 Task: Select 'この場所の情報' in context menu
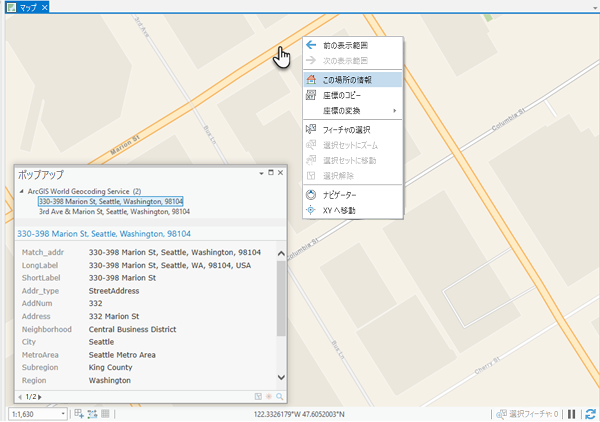(x=347, y=79)
